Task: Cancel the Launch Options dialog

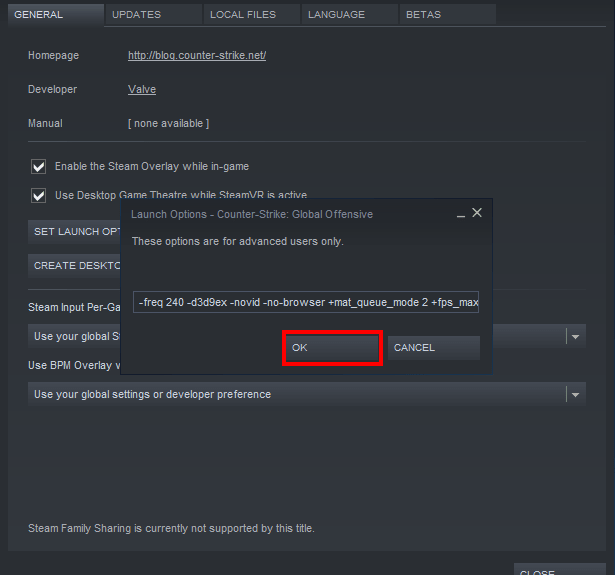Action: [x=434, y=348]
